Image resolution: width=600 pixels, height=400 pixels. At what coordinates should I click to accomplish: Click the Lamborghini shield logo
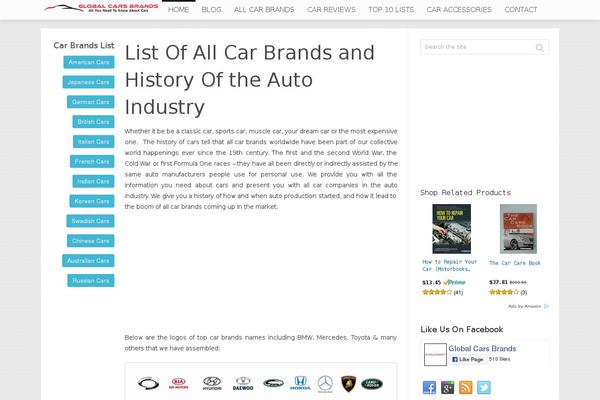click(x=349, y=384)
